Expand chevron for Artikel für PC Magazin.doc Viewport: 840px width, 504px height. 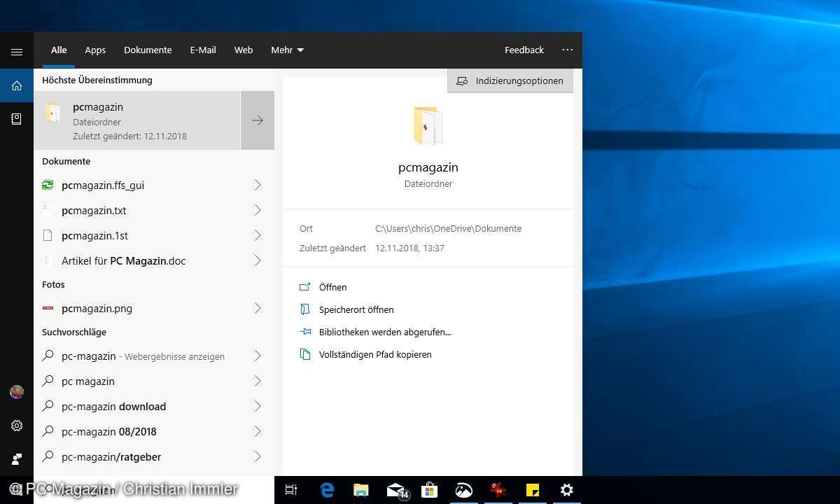point(258,260)
